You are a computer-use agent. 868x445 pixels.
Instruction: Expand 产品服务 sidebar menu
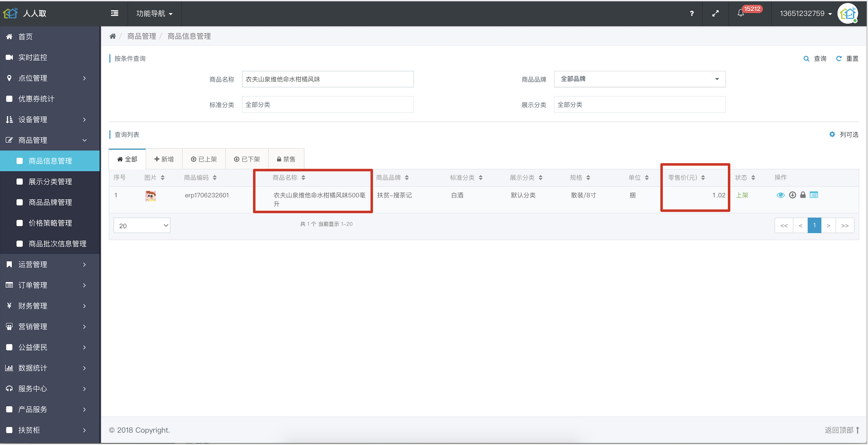(x=50, y=409)
